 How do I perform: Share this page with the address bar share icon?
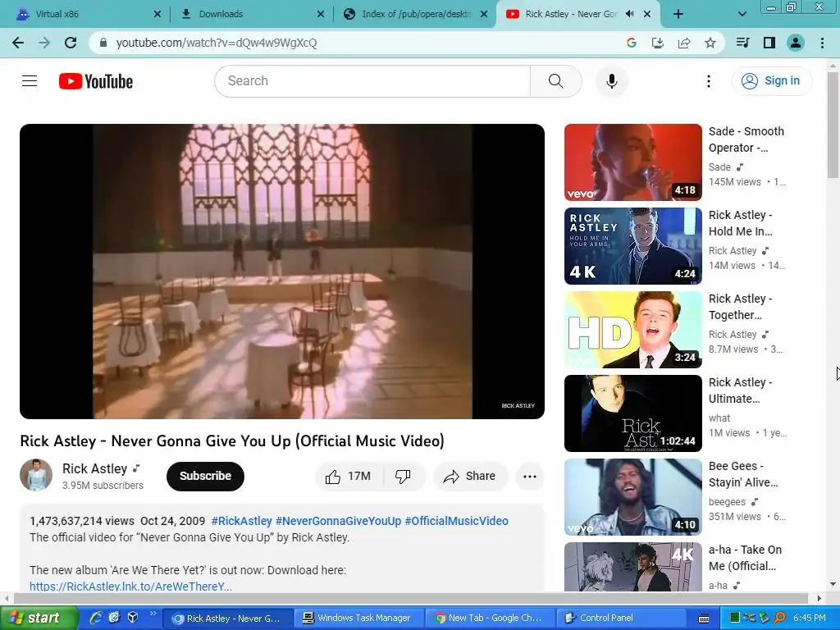pyautogui.click(x=683, y=43)
